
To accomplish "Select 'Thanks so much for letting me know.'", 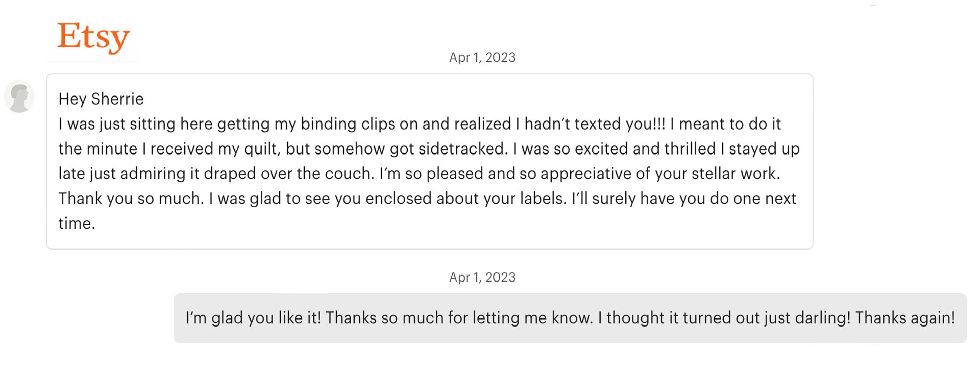I will [459, 318].
